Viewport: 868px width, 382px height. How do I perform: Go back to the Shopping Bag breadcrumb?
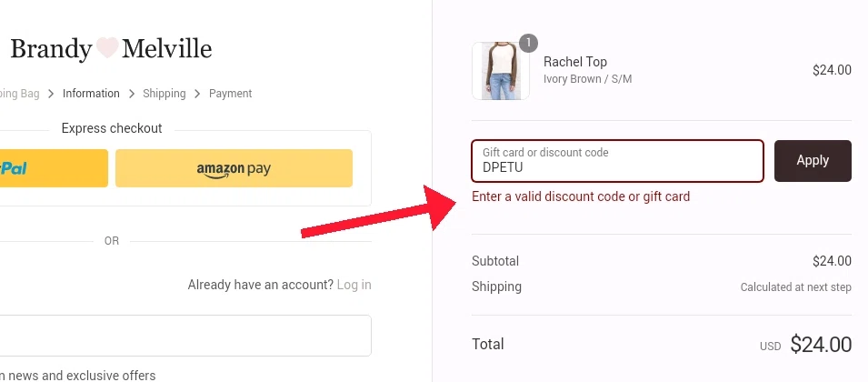pyautogui.click(x=18, y=94)
